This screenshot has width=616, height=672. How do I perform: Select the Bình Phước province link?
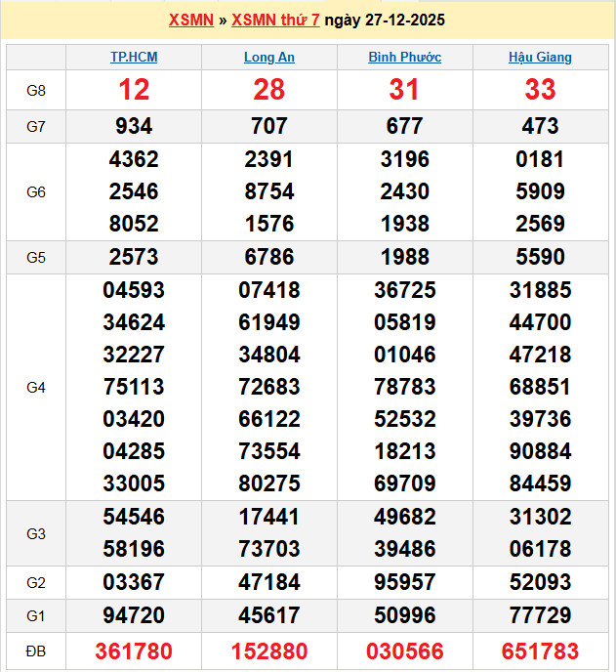coord(404,58)
